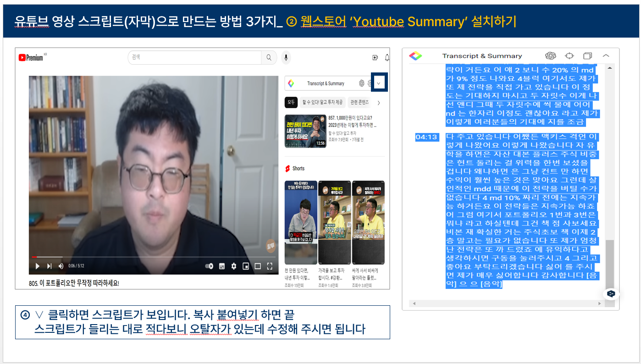Image resolution: width=641 pixels, height=364 pixels.
Task: Click the 'Shorts' section heading text
Action: (x=298, y=169)
